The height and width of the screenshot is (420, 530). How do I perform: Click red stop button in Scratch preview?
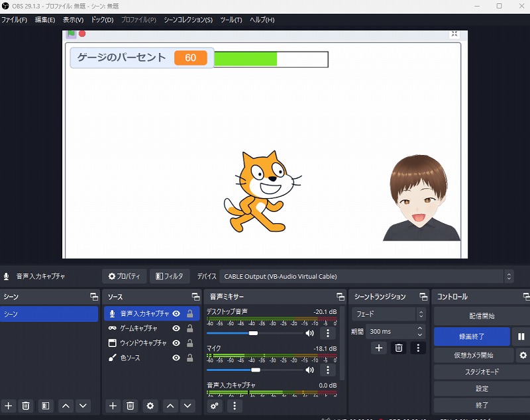(x=82, y=34)
